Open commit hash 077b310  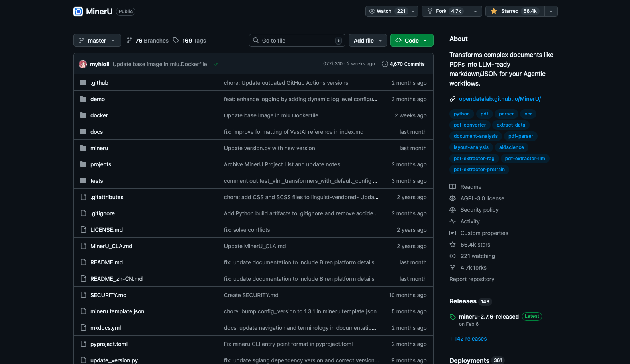[x=333, y=64]
